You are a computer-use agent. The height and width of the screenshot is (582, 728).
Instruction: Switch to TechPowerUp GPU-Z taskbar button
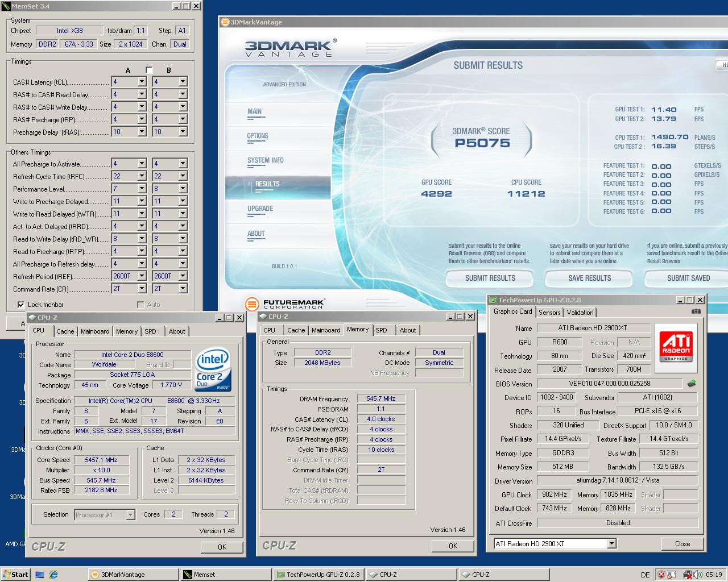(318, 575)
